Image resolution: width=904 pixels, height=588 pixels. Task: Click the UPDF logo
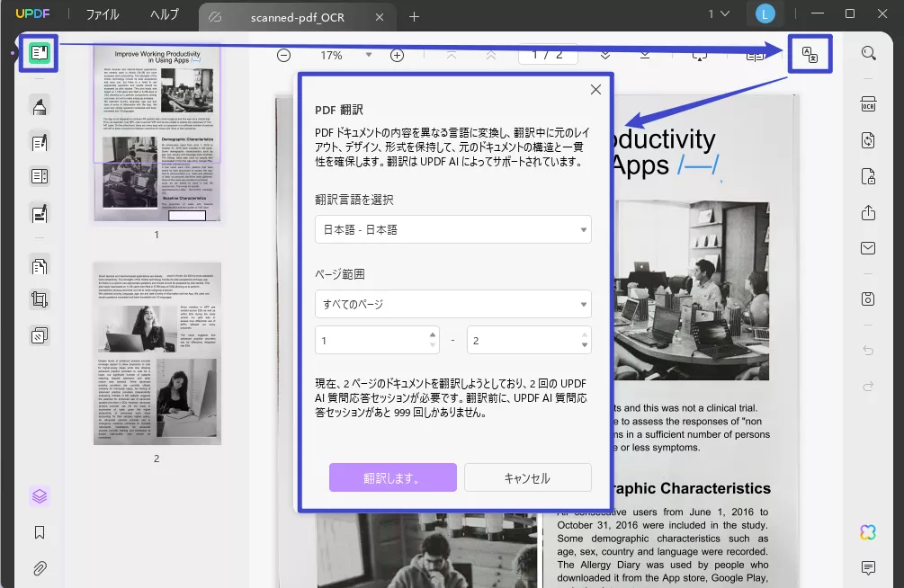(33, 13)
